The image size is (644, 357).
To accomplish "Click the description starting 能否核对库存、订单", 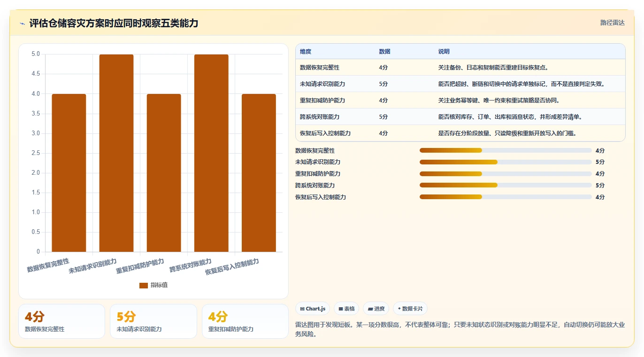I will click(510, 117).
